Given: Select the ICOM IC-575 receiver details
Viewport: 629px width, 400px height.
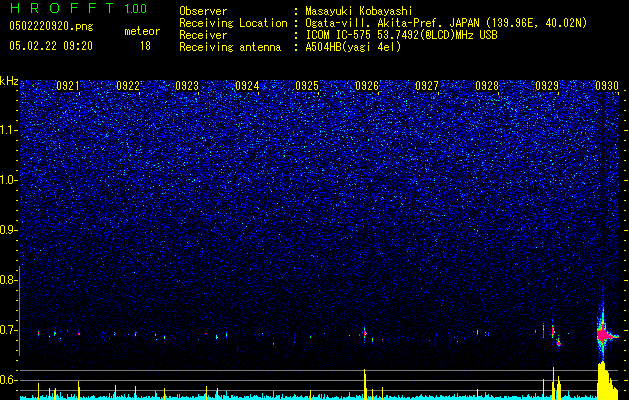Looking at the screenshot, I should (401, 35).
